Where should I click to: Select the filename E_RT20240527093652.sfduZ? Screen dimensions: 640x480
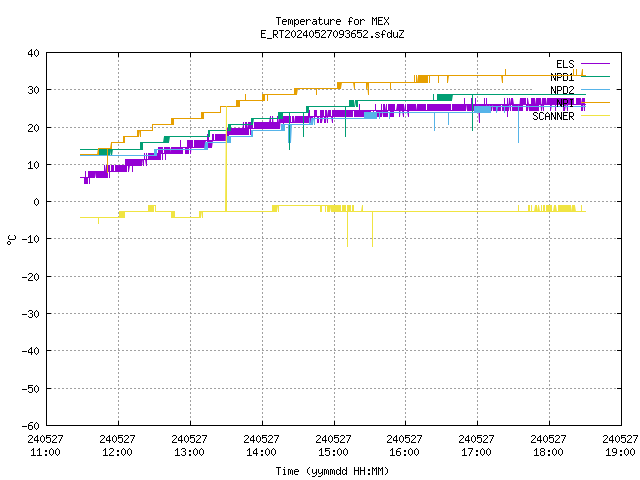point(332,34)
